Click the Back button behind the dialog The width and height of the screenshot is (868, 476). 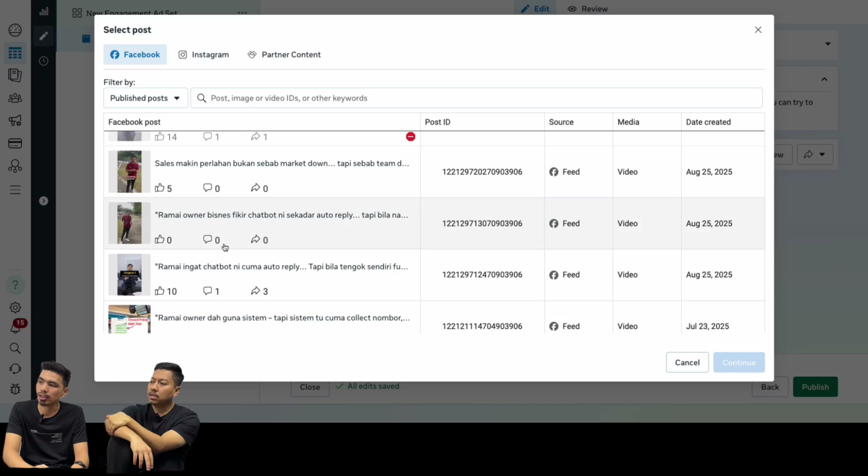pyautogui.click(x=770, y=387)
